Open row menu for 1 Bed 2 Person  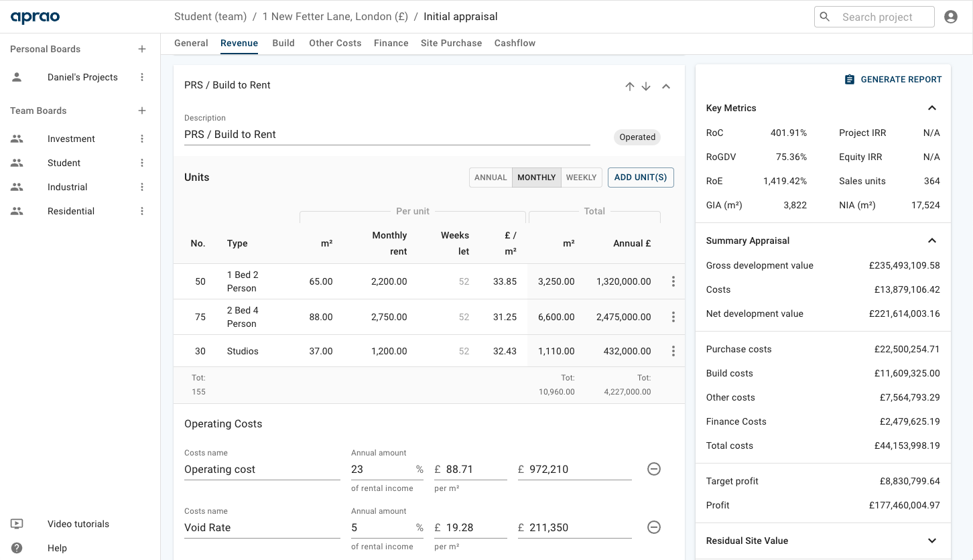pyautogui.click(x=673, y=281)
